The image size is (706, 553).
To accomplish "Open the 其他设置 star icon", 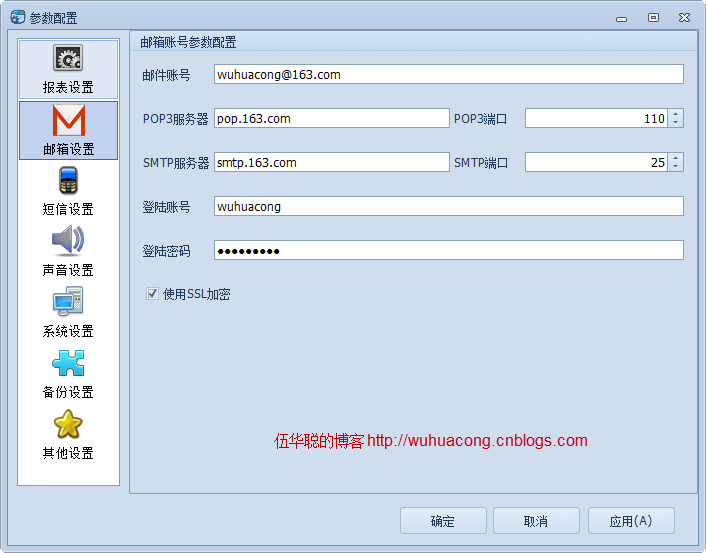I will [x=68, y=424].
